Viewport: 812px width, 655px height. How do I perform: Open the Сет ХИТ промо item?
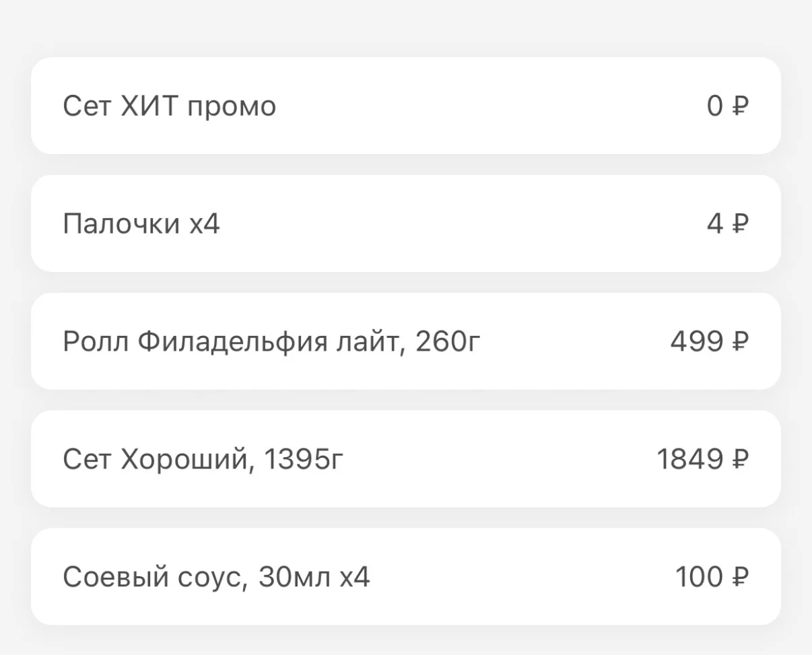point(406,106)
